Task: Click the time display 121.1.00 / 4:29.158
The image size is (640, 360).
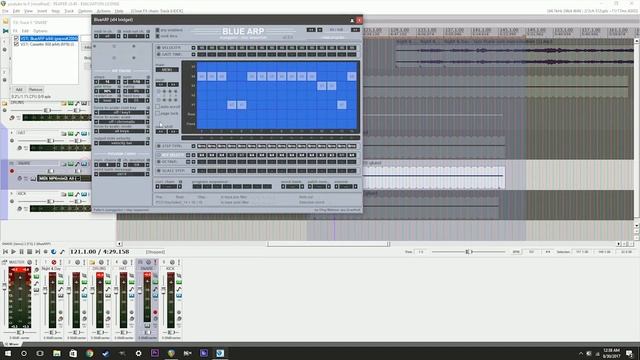Action: pos(99,252)
